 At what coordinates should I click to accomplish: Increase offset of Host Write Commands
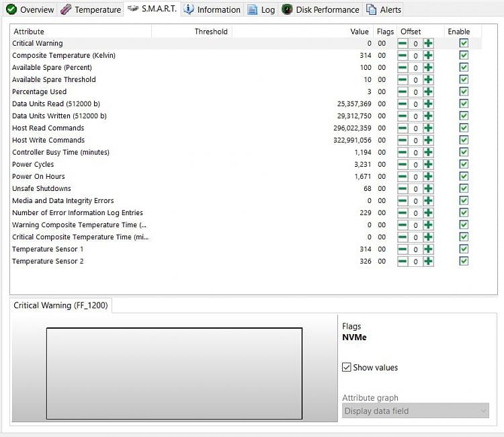pos(428,141)
